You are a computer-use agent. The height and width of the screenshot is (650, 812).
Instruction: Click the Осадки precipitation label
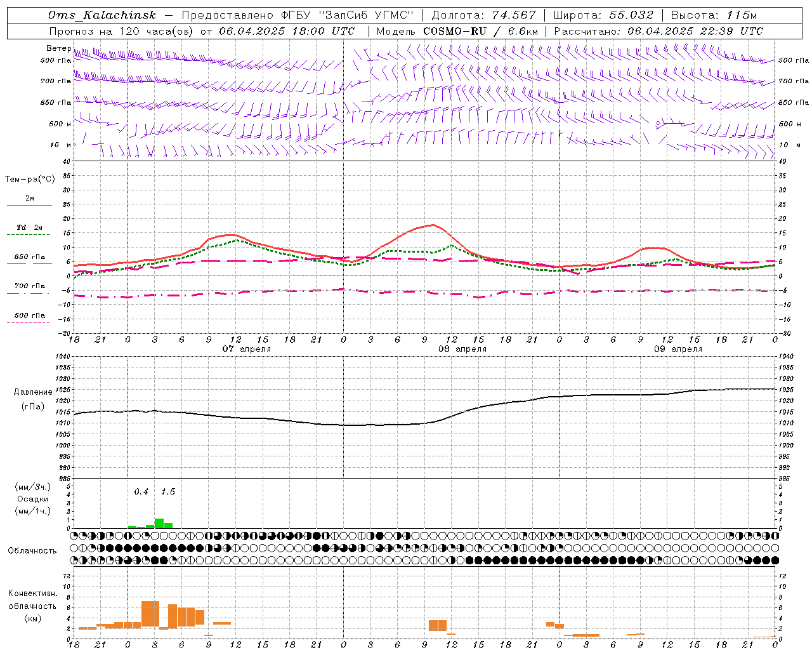click(x=33, y=499)
